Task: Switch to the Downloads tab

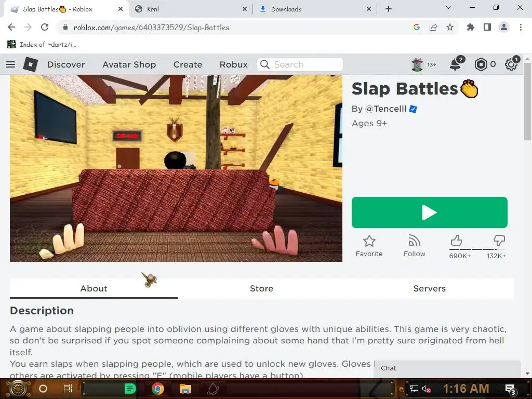Action: (x=315, y=9)
